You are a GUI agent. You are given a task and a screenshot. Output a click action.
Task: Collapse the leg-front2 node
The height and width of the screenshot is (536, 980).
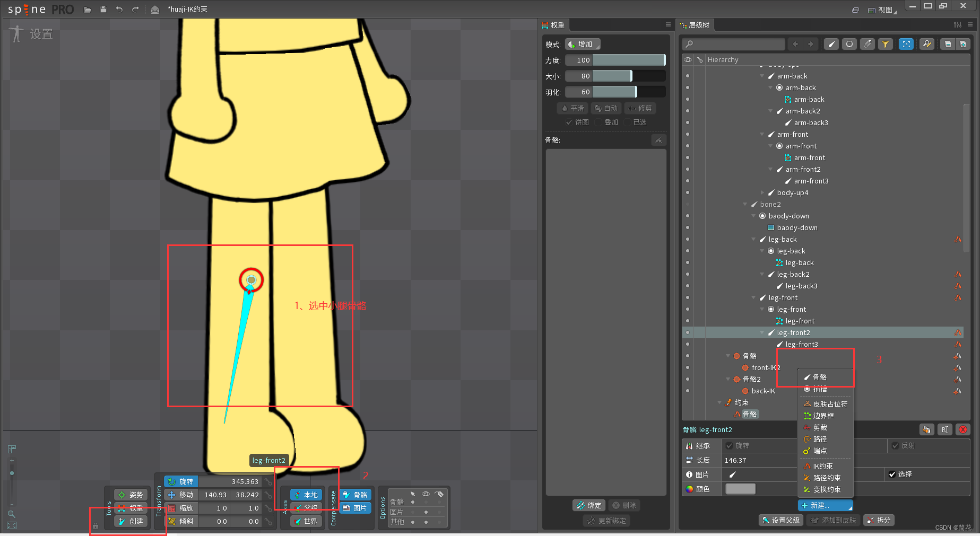tap(762, 332)
